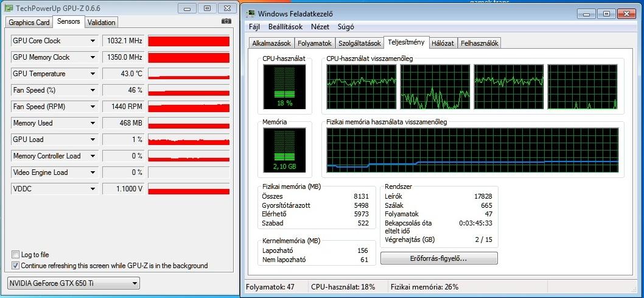Open the GPU Core Clock sensor dropdown

[x=93, y=41]
